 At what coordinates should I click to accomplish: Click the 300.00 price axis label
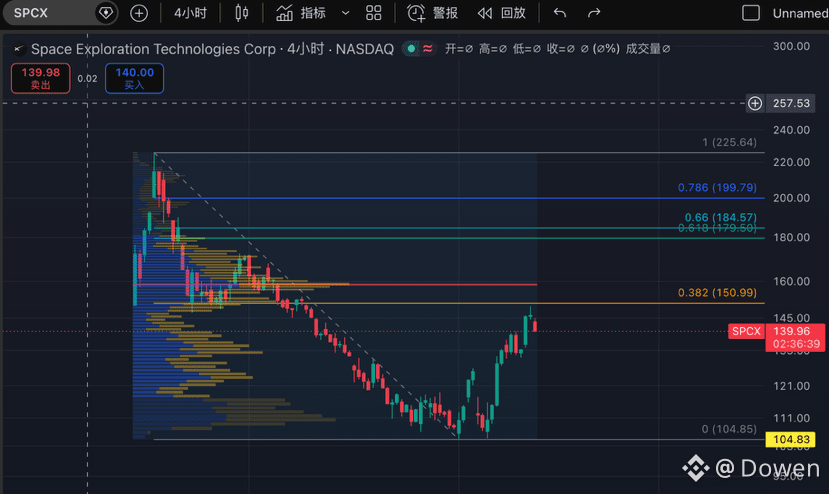(791, 47)
